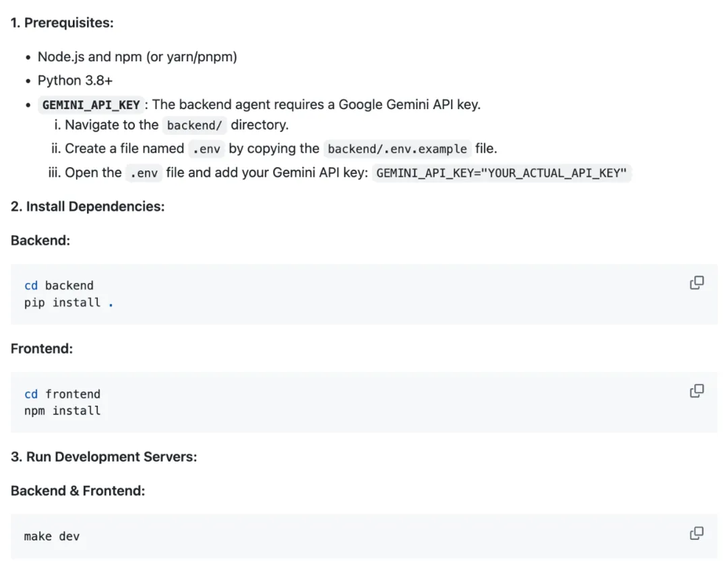This screenshot has width=728, height=562.
Task: Click the "npm install" code line
Action: pos(62,410)
